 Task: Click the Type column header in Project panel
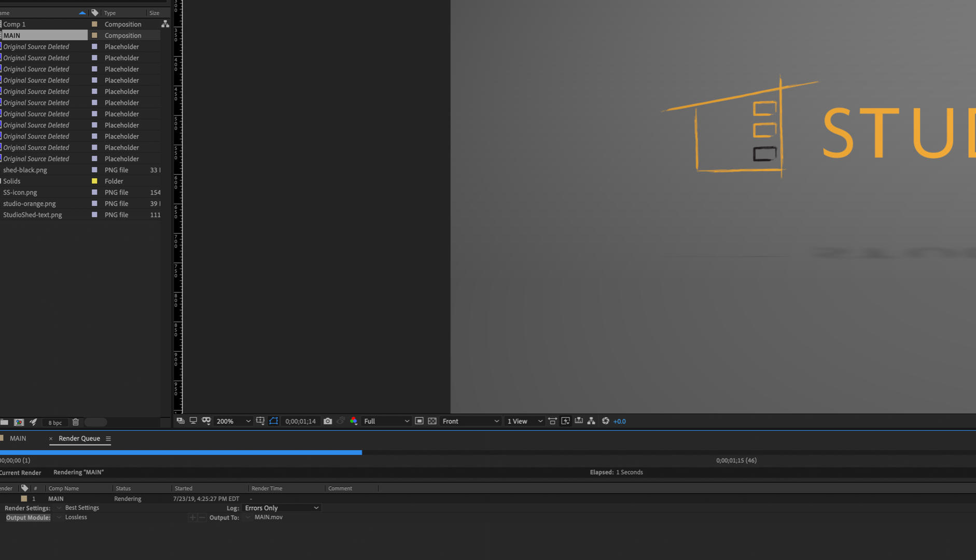point(110,13)
